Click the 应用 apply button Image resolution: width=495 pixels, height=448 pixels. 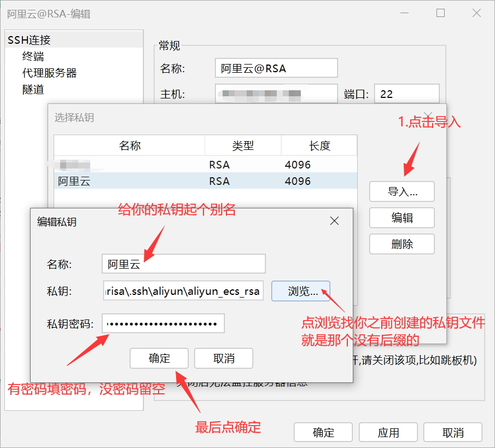coord(388,432)
